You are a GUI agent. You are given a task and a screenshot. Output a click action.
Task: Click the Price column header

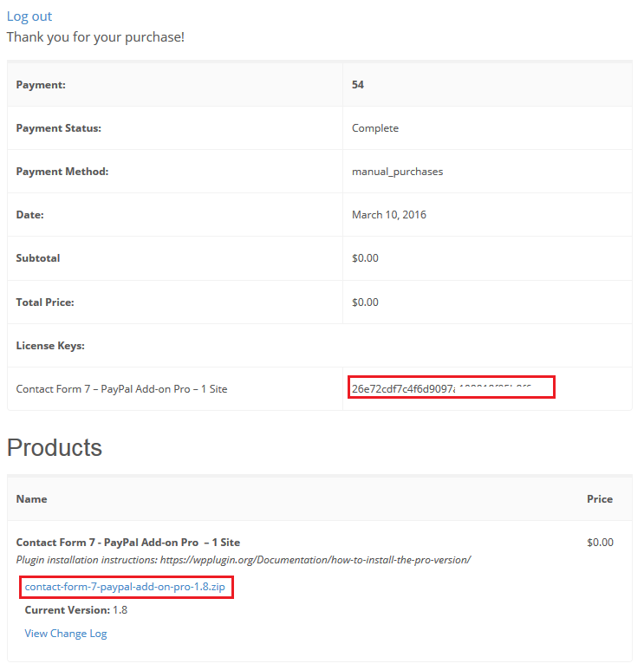[x=600, y=499]
